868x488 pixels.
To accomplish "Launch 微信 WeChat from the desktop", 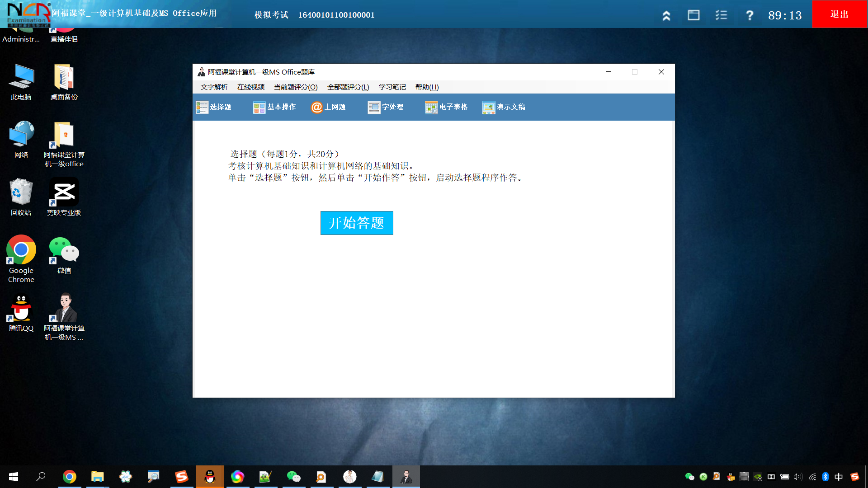I will coord(64,249).
